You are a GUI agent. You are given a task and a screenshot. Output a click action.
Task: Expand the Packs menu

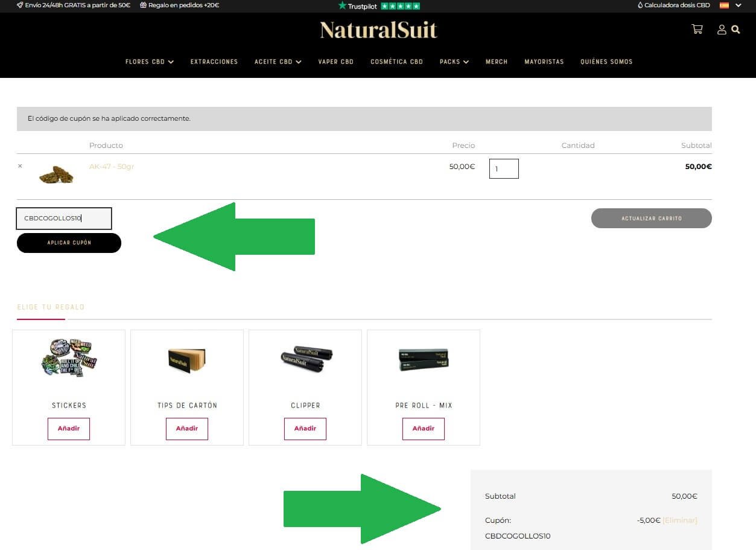(454, 62)
